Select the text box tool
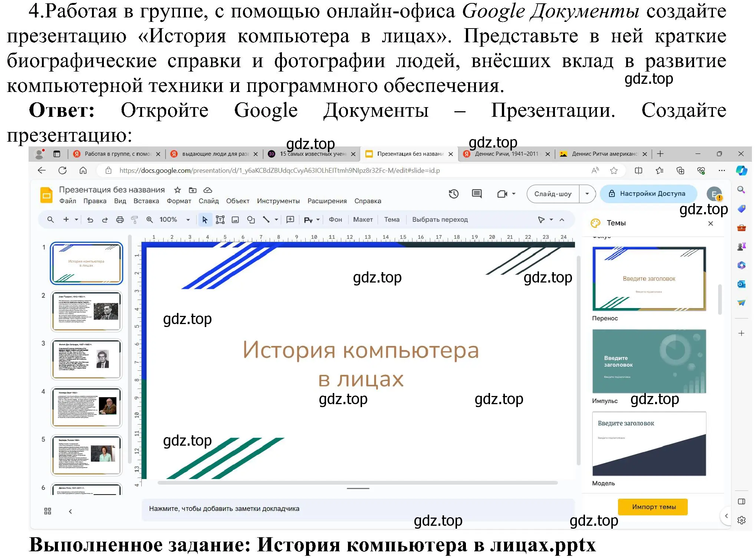Viewport: 756px width, 558px height. 220,220
